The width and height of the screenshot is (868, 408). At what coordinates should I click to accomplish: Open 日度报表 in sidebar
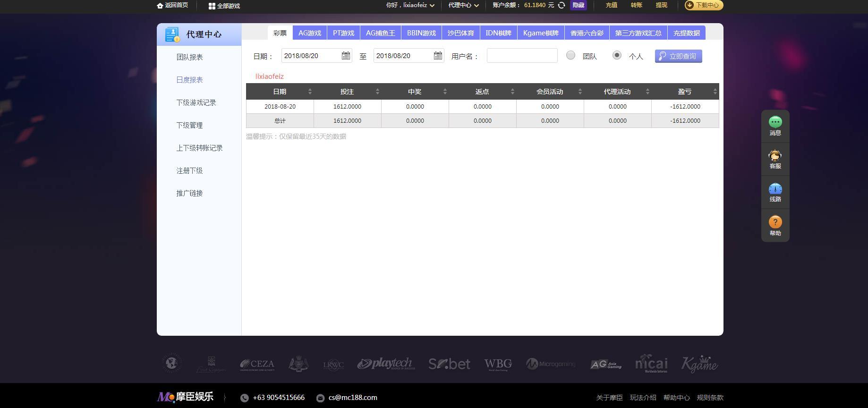[190, 80]
